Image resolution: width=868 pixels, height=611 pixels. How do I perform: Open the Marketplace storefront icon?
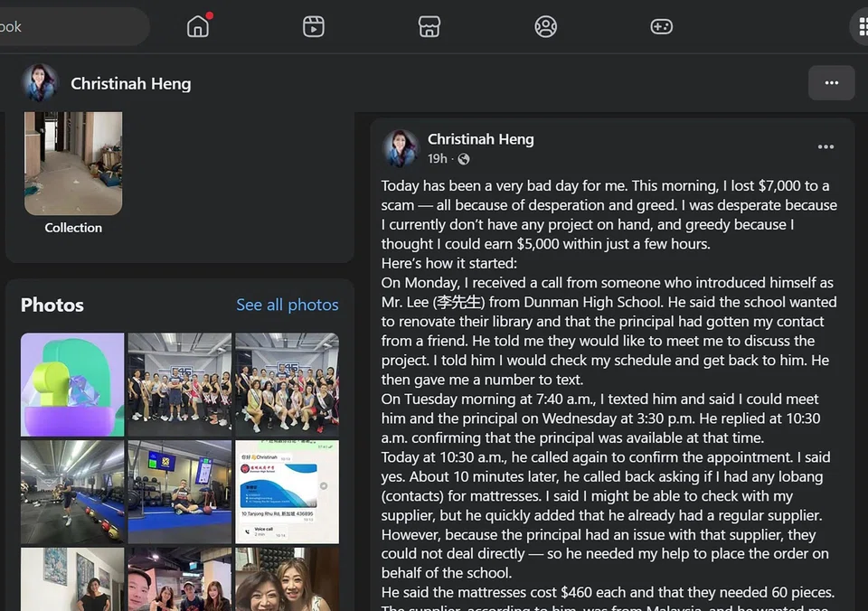click(x=429, y=26)
